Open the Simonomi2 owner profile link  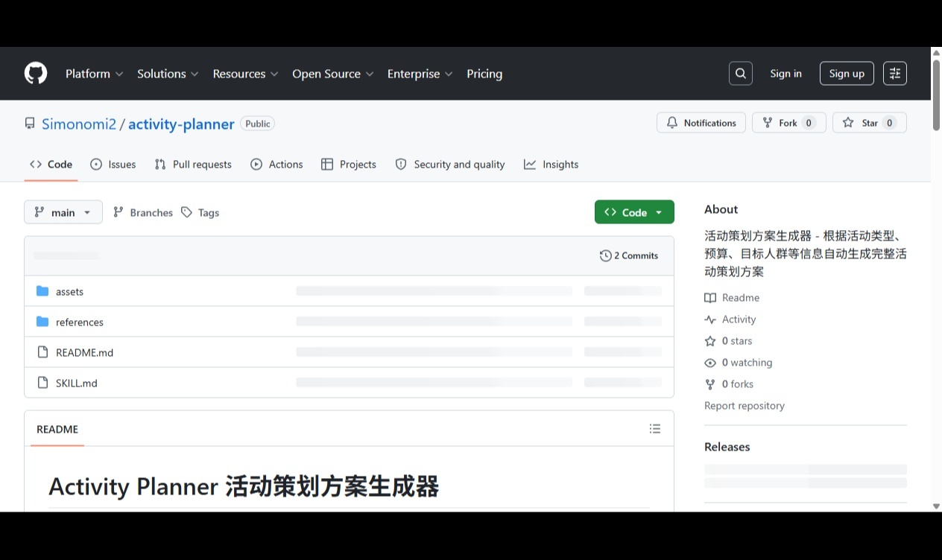(79, 124)
